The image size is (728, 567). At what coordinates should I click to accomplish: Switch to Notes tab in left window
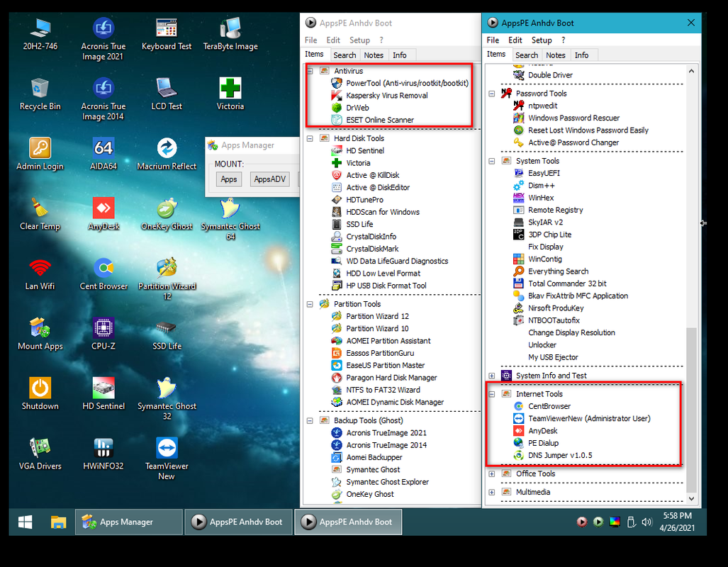click(x=374, y=55)
